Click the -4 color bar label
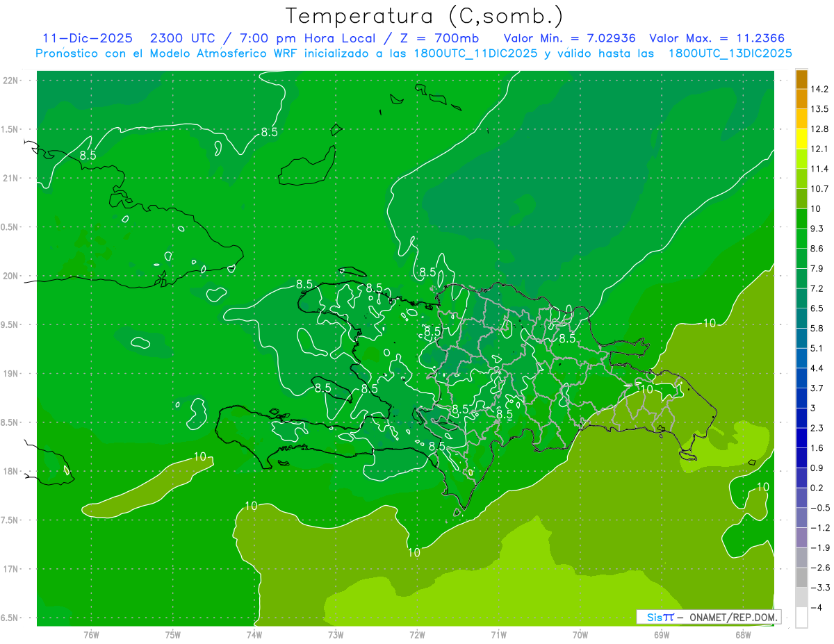 817,608
